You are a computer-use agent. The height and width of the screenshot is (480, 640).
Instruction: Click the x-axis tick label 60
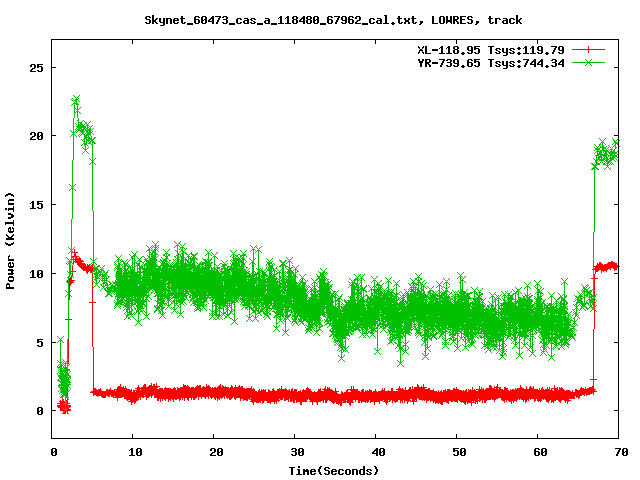pyautogui.click(x=540, y=452)
